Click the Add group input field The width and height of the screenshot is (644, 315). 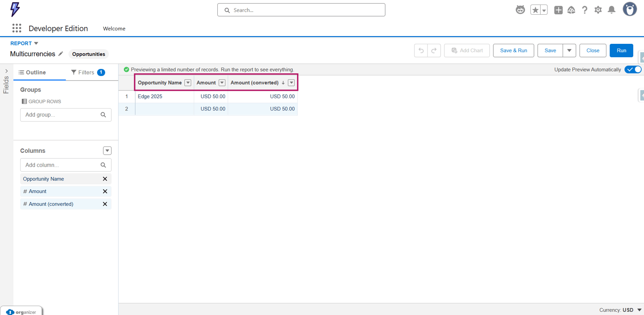tap(66, 115)
